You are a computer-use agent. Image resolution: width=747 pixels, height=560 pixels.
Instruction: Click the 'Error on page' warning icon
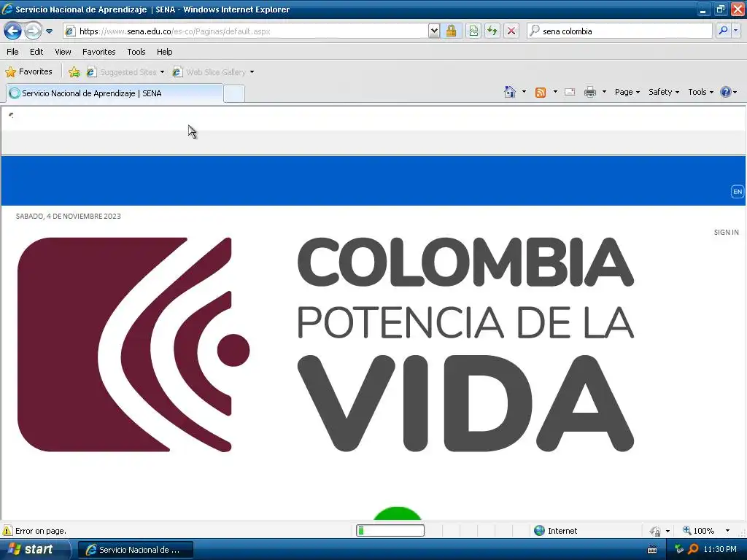coord(7,531)
